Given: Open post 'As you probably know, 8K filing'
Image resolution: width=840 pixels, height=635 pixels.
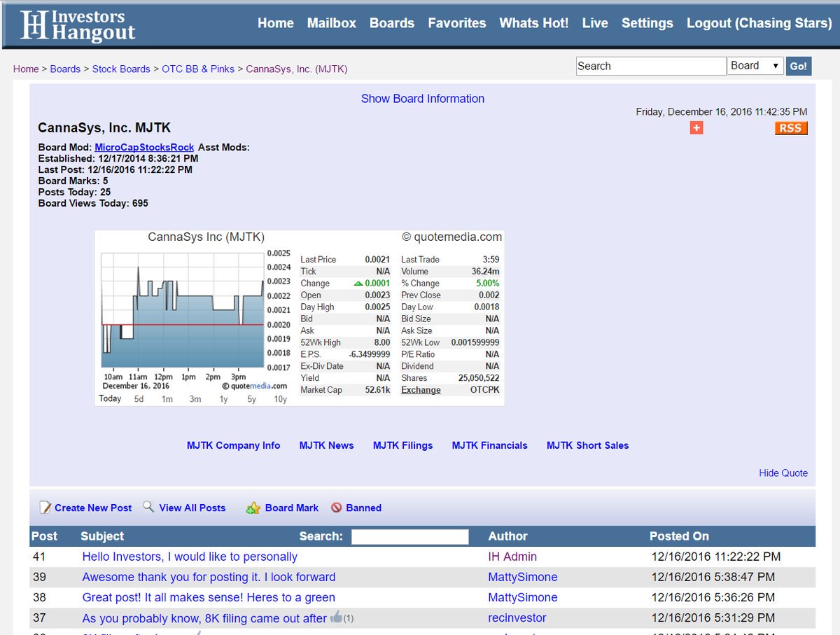Looking at the screenshot, I should pos(204,618).
